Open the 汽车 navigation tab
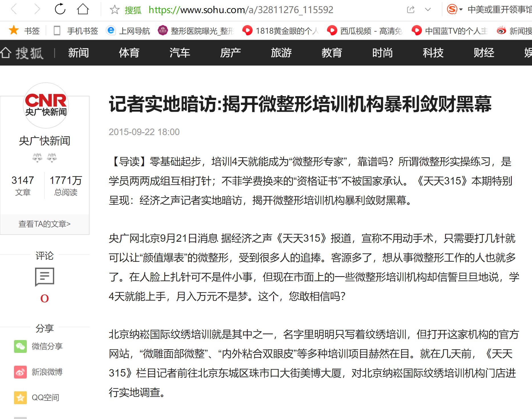Image resolution: width=532 pixels, height=419 pixels. click(x=180, y=53)
